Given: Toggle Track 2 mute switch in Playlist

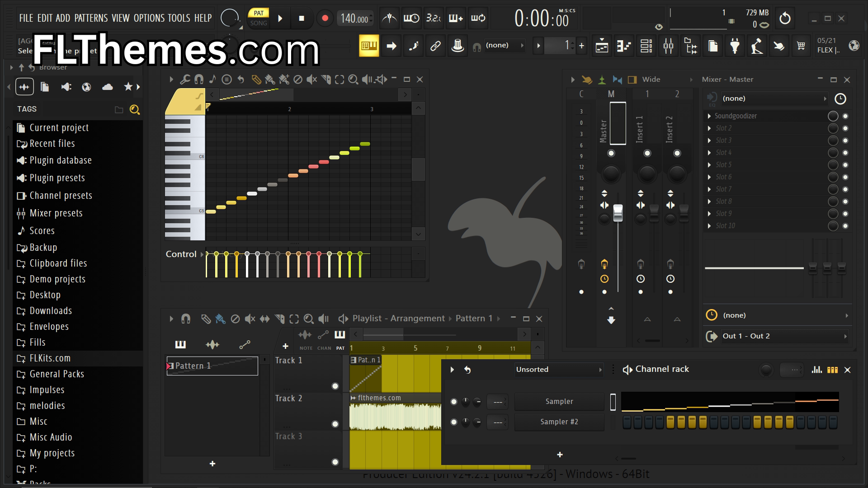Looking at the screenshot, I should [335, 424].
